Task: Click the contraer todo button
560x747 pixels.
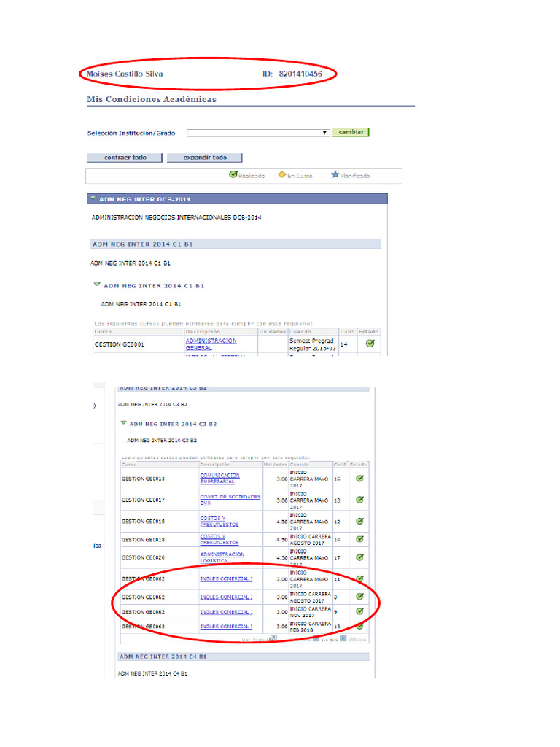Action: 125,158
